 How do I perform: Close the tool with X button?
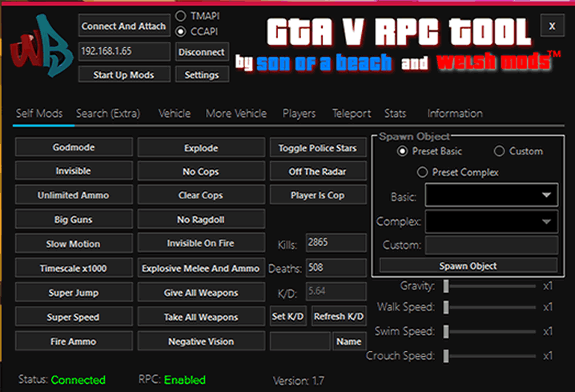tap(553, 26)
